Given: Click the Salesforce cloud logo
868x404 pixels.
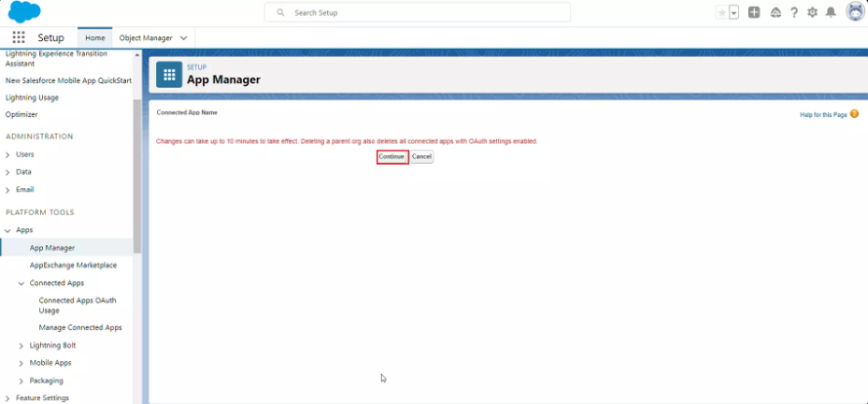Looking at the screenshot, I should [24, 11].
